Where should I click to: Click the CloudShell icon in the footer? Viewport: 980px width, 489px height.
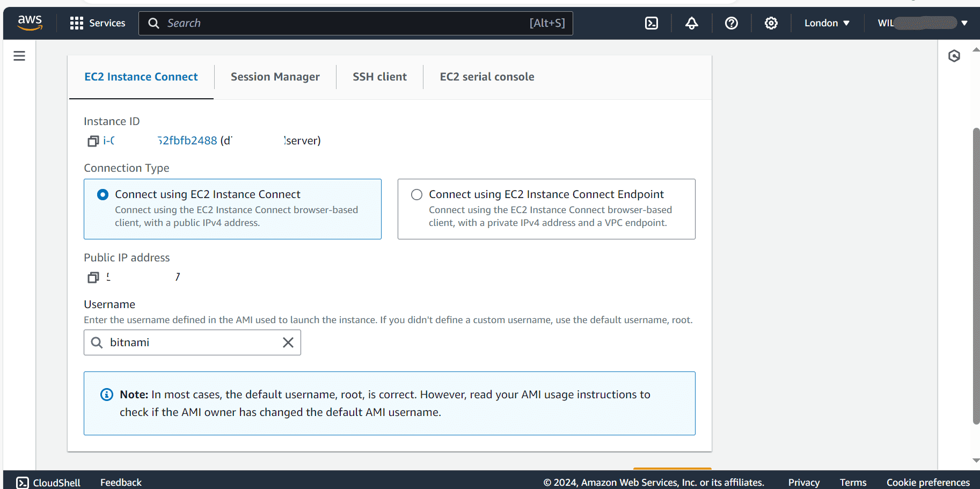(23, 483)
